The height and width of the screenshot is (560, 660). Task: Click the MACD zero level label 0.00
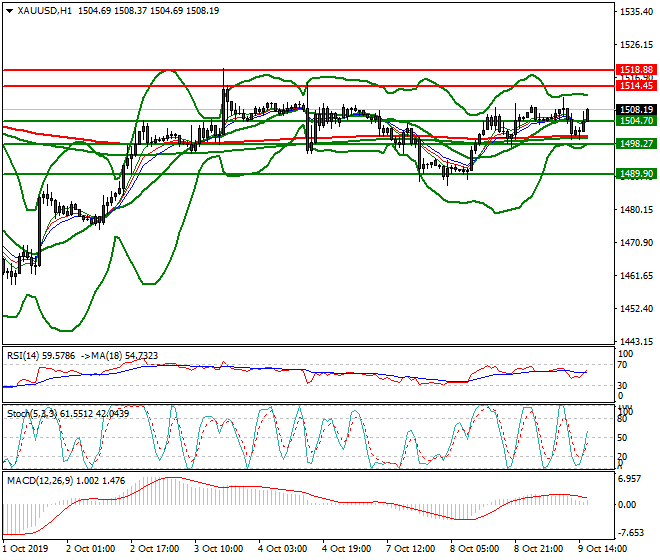pyautogui.click(x=627, y=504)
